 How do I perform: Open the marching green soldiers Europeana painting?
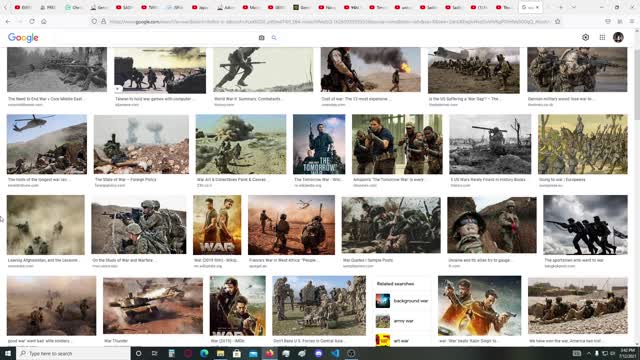pyautogui.click(x=582, y=144)
